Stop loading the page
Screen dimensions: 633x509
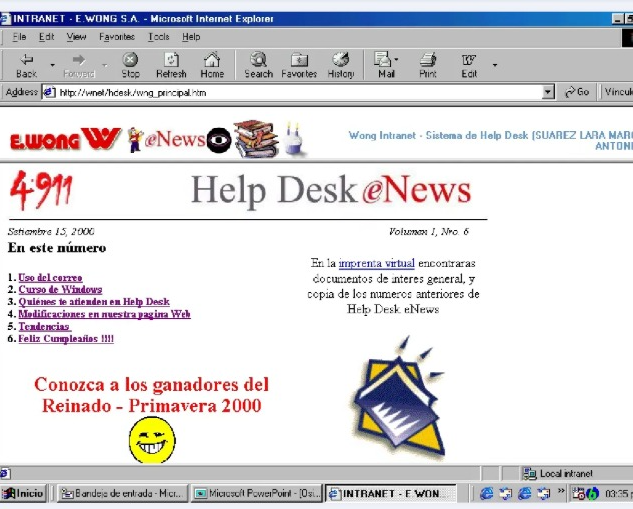[130, 65]
